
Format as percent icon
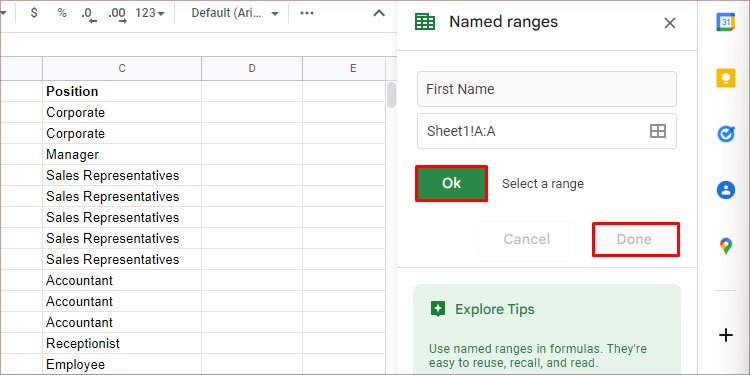62,13
